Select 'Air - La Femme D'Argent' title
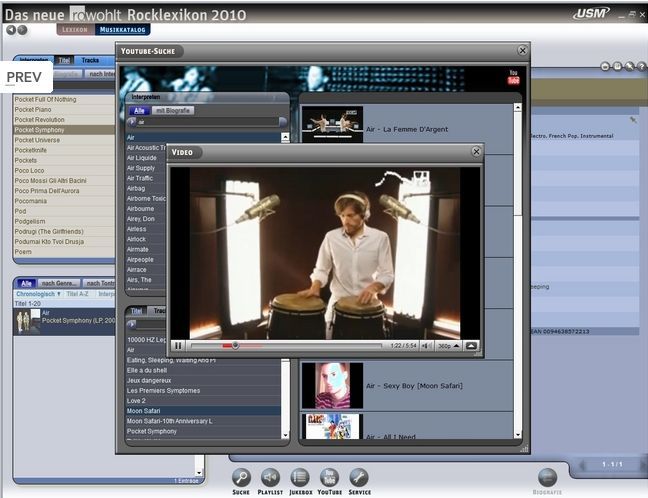 (407, 129)
